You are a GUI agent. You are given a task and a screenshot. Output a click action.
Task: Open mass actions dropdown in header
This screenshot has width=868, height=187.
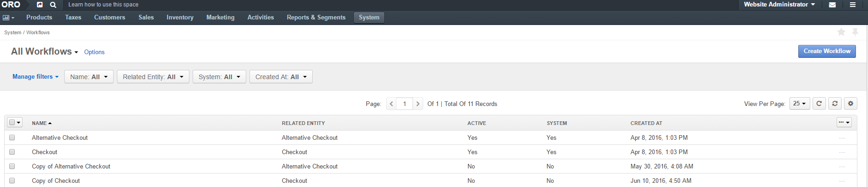point(844,123)
